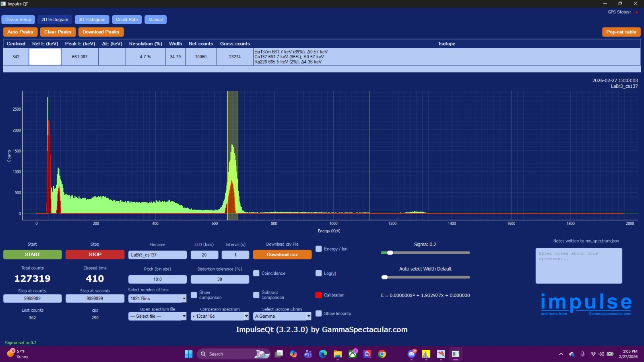
Task: Open the Count Rate tab
Action: pos(127,20)
